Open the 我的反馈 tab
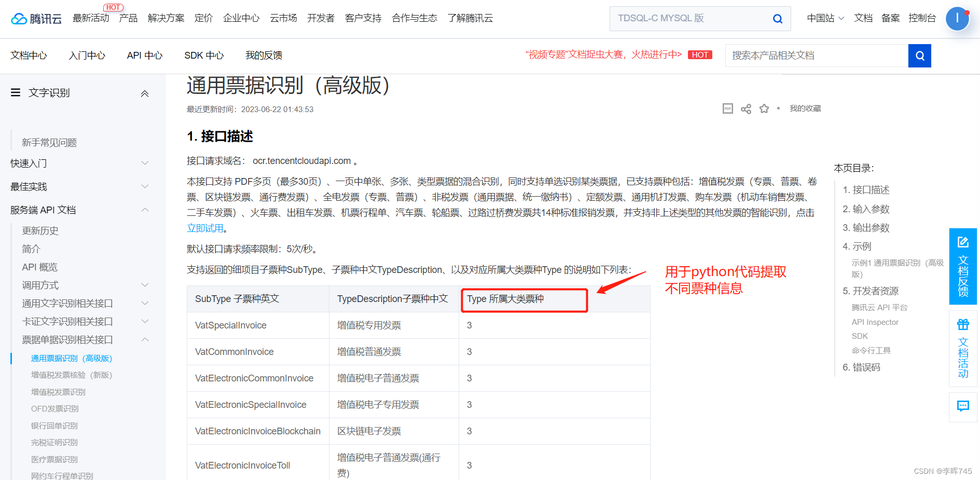Screen dimensions: 980x480 [x=264, y=56]
